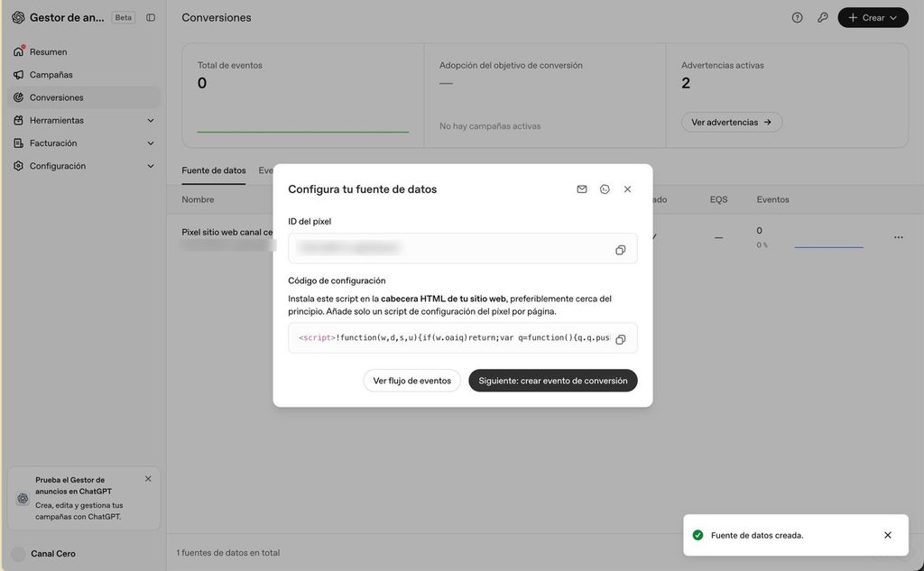
Task: Go to Resumen in the sidebar
Action: click(x=84, y=51)
